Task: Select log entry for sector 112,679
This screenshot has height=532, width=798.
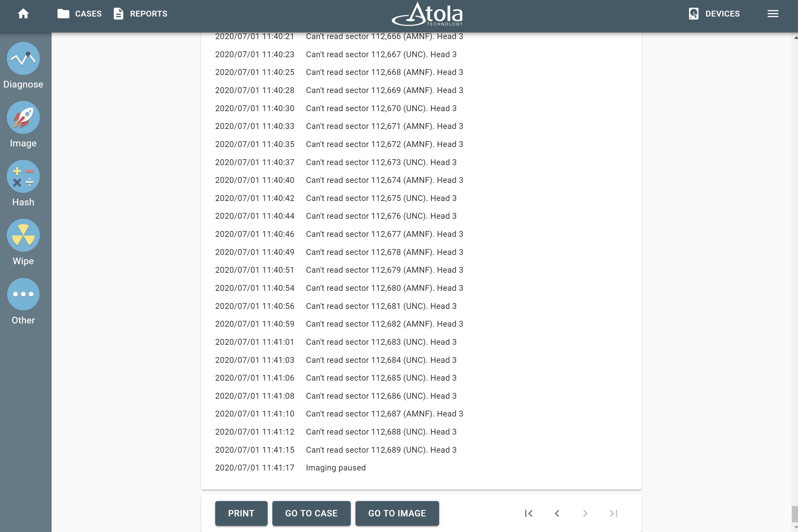Action: point(339,270)
